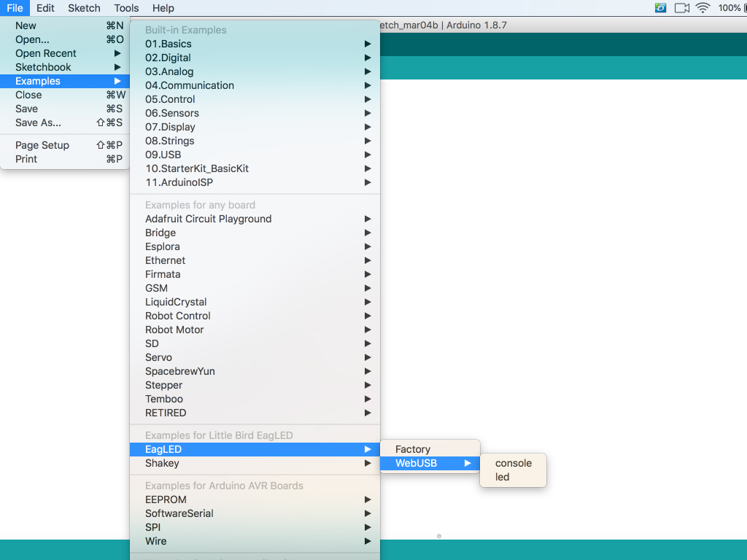Click the blue sync icon in menu bar
The image size is (747, 560).
[x=660, y=7]
